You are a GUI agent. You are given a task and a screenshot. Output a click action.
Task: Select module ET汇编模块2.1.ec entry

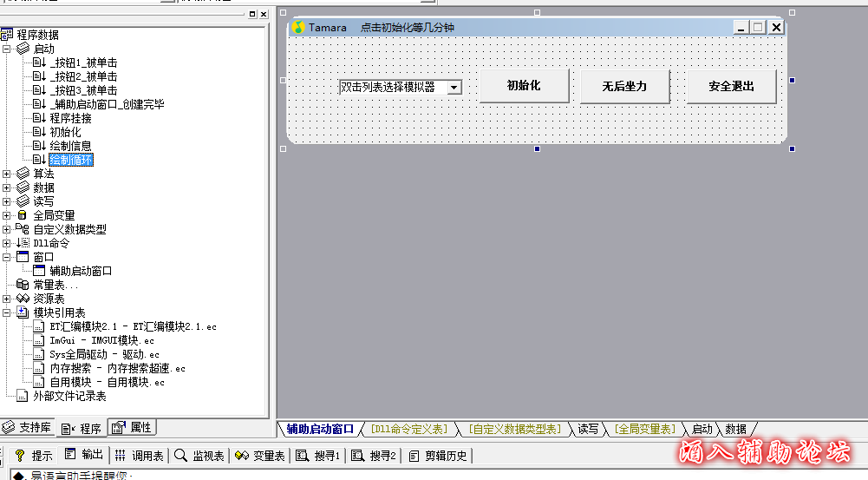click(133, 326)
